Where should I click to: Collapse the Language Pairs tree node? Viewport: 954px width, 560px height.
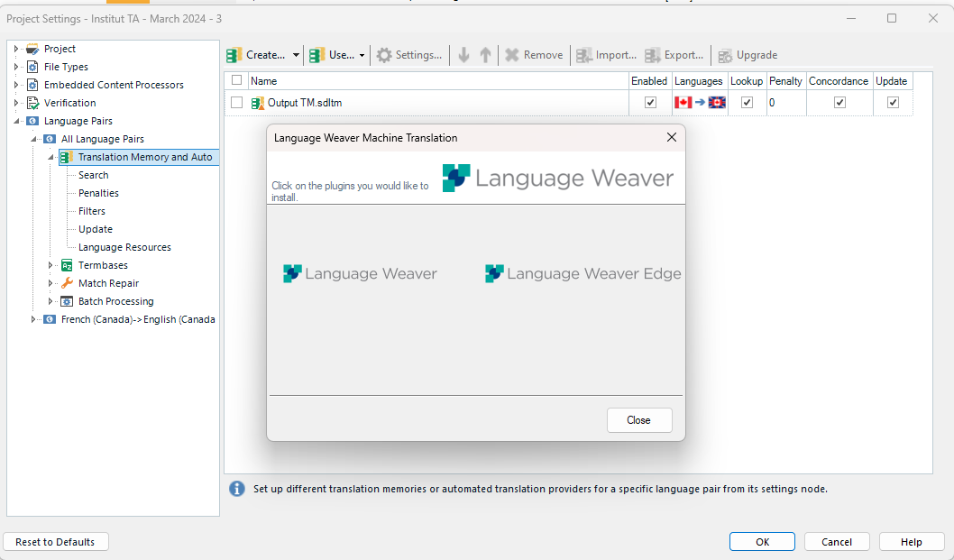(x=16, y=121)
